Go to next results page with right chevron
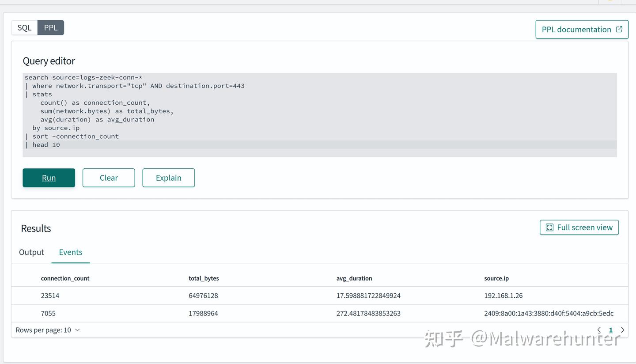Viewport: 636px width, 364px height. coord(622,330)
